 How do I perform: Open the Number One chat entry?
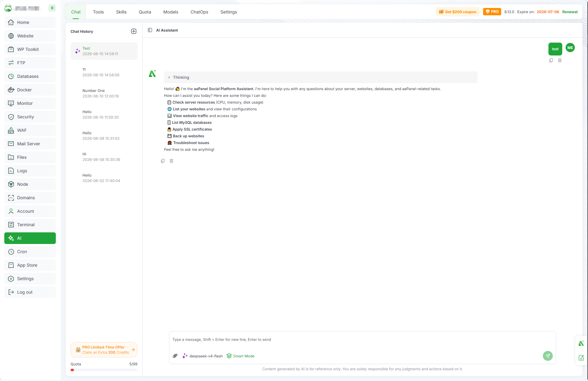104,93
